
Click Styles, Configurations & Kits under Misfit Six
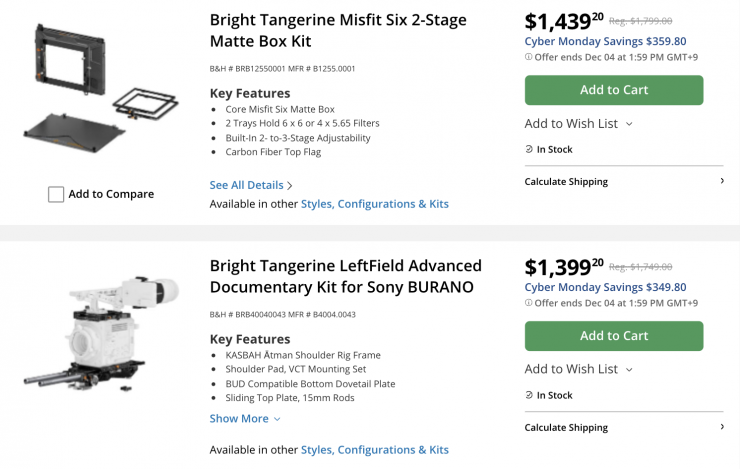pos(375,204)
